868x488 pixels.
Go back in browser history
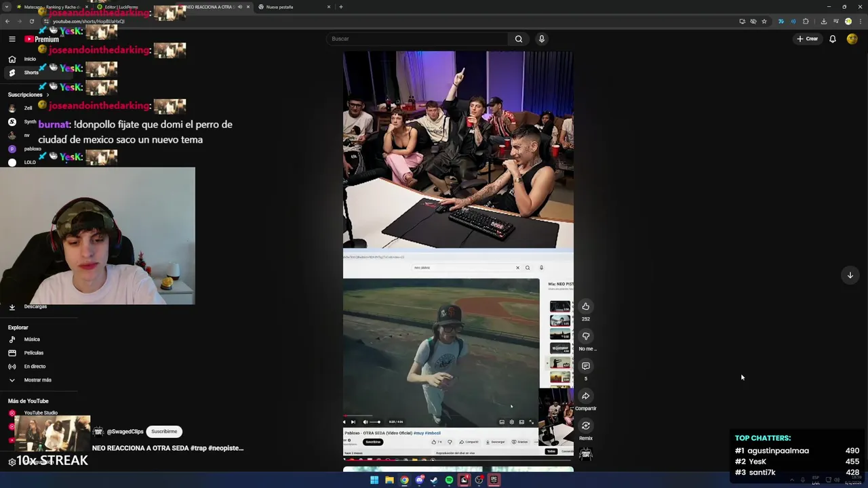tap(7, 21)
